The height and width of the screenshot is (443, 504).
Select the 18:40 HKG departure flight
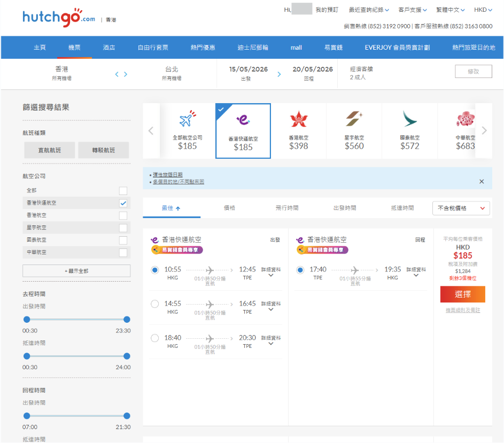coord(155,338)
